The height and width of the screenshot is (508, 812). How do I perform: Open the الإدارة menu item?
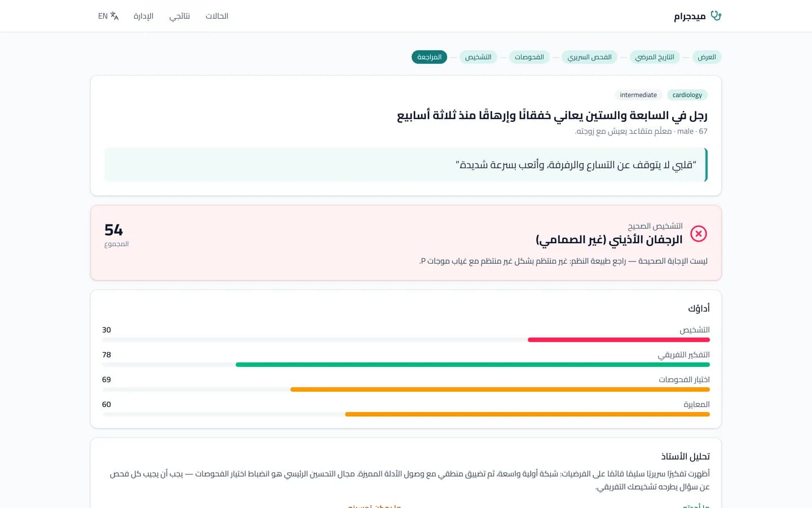(144, 16)
